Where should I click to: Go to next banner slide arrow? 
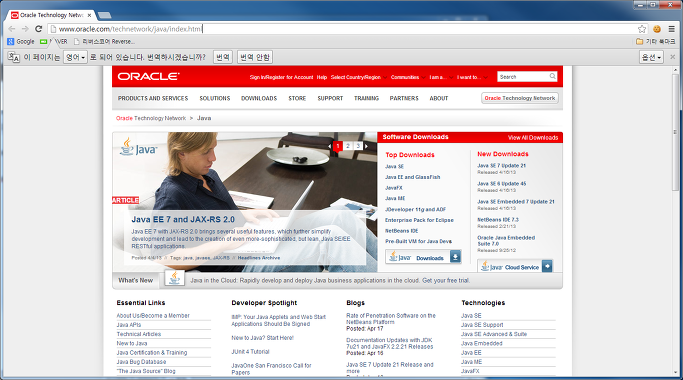tap(366, 146)
